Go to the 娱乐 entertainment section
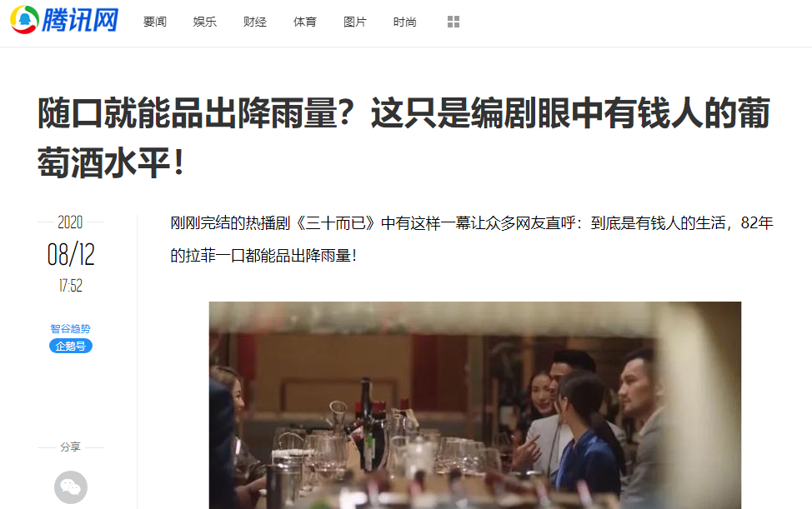Screen dimensions: 812x509 click(x=204, y=22)
